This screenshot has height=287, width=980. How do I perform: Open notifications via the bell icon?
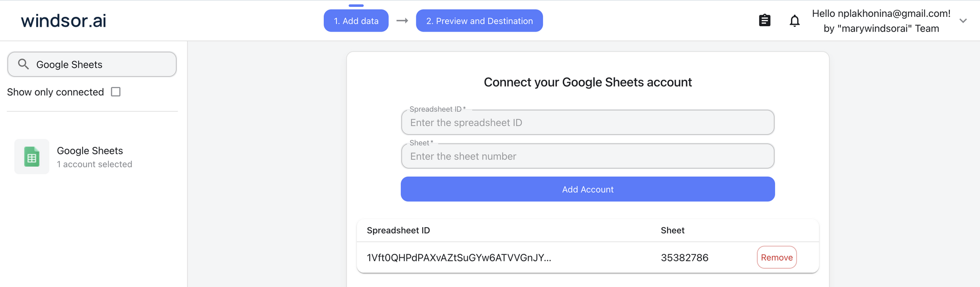(x=794, y=21)
